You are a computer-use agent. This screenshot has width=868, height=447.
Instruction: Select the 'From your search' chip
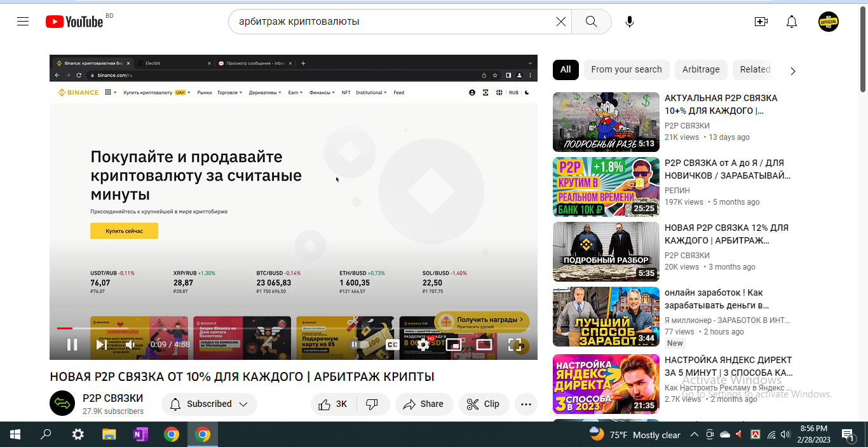click(x=627, y=70)
